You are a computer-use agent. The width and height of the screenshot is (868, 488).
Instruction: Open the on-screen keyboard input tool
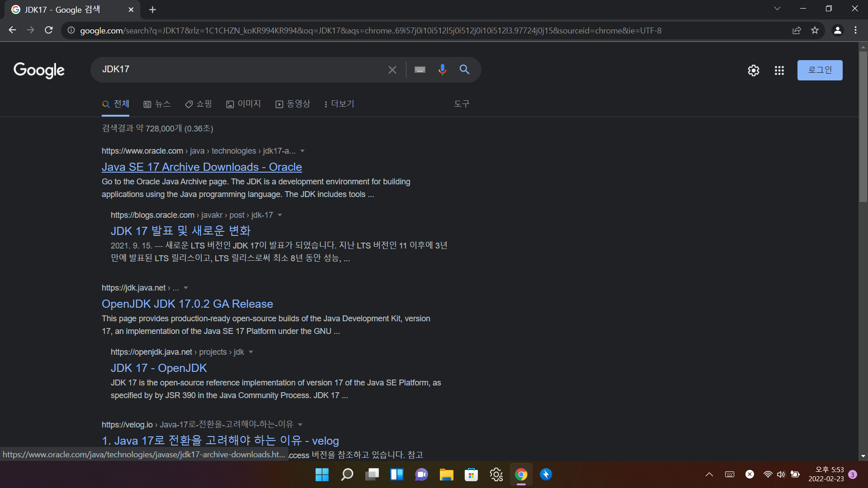coord(420,70)
